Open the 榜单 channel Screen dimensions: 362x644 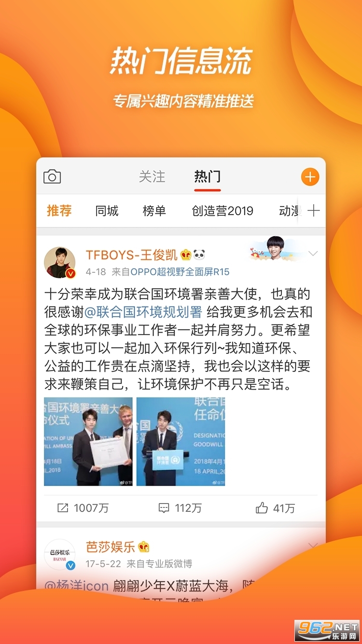(x=154, y=211)
